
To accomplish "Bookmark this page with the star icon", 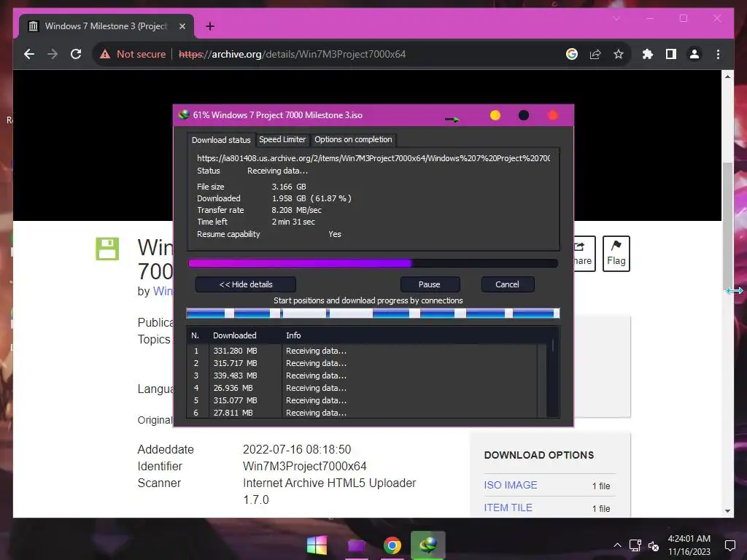I will click(x=619, y=54).
